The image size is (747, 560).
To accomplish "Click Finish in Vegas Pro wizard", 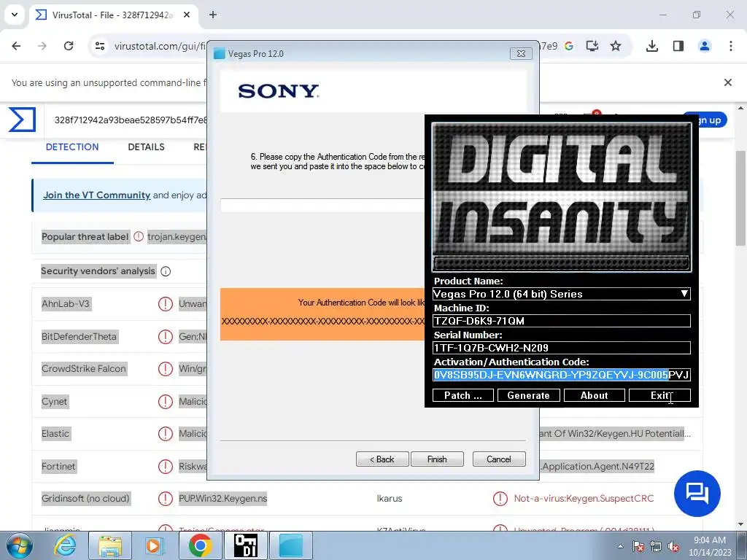I will [437, 459].
